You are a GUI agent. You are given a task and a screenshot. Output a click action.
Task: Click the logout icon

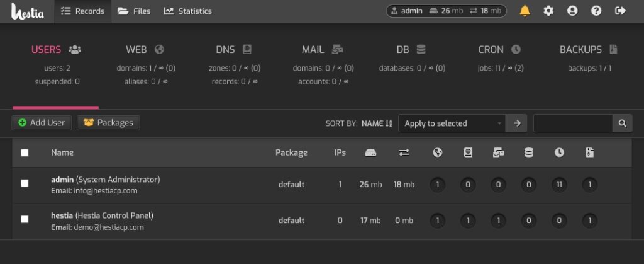coord(620,11)
